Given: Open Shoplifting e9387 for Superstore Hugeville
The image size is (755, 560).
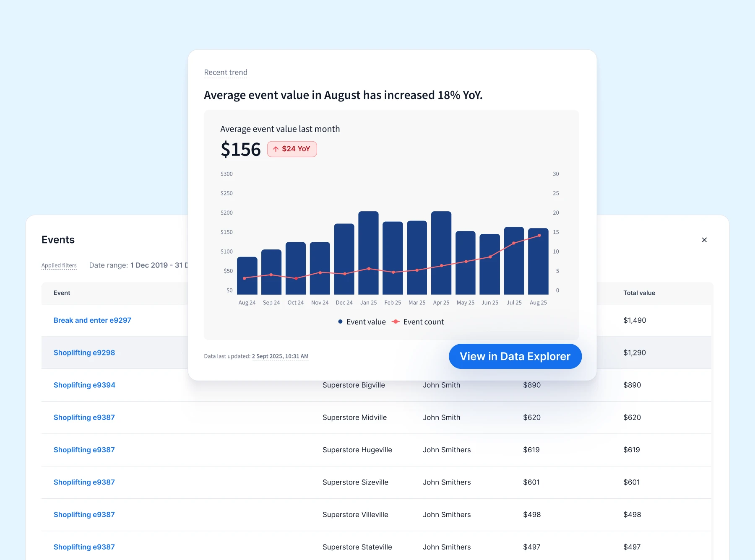Looking at the screenshot, I should click(84, 450).
